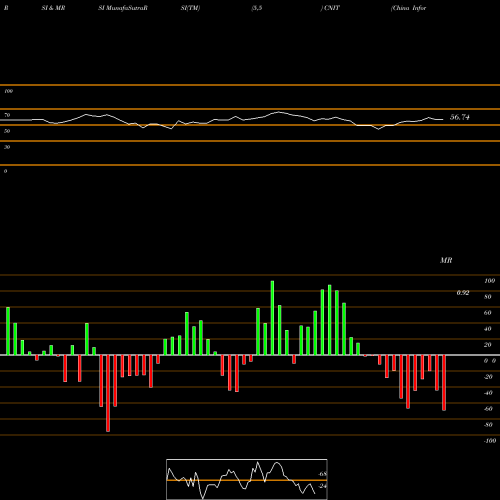Click the RSI axis label 70
The image size is (500, 500).
click(7, 115)
